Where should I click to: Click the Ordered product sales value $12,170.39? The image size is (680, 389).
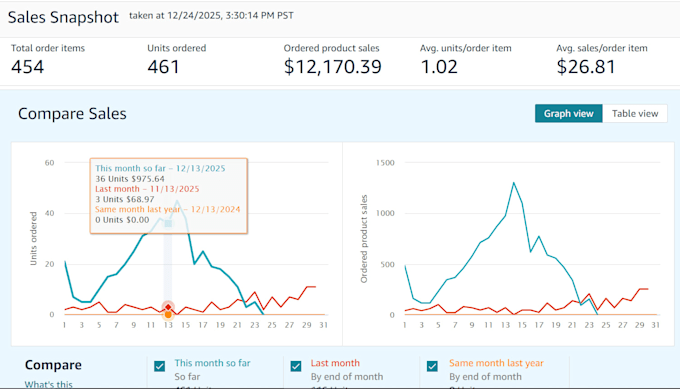click(333, 67)
